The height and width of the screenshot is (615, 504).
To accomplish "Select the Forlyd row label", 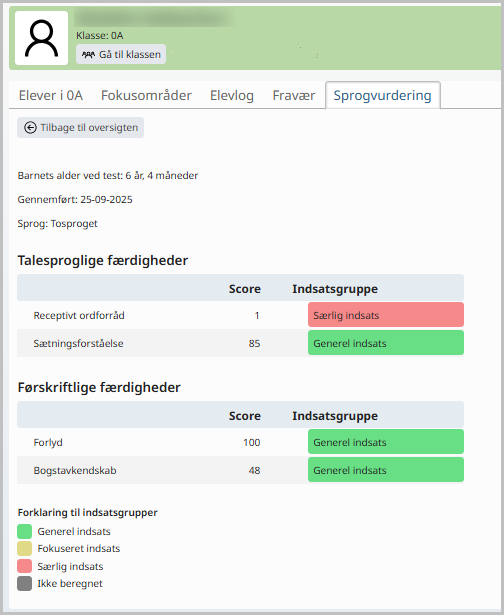I will pyautogui.click(x=48, y=442).
